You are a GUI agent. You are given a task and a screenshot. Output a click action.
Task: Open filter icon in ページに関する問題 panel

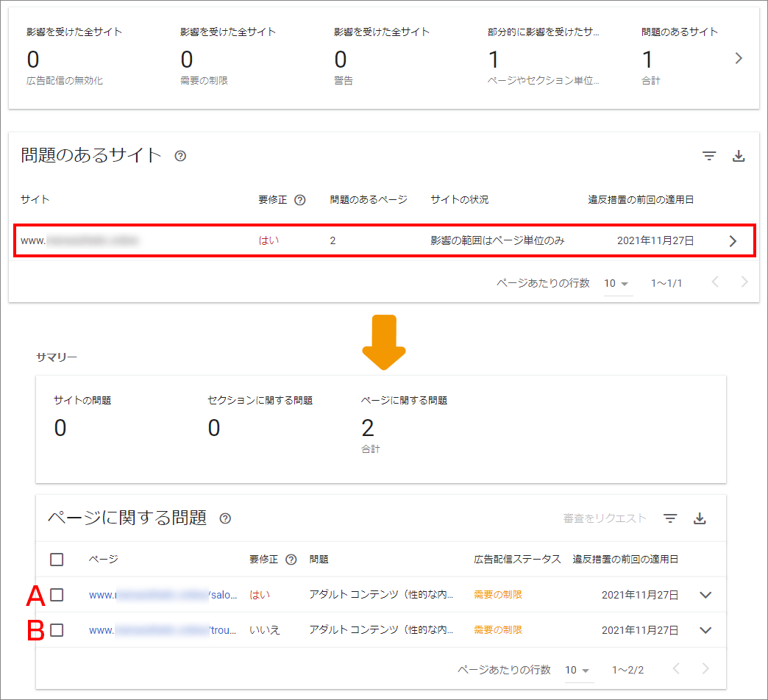[670, 518]
